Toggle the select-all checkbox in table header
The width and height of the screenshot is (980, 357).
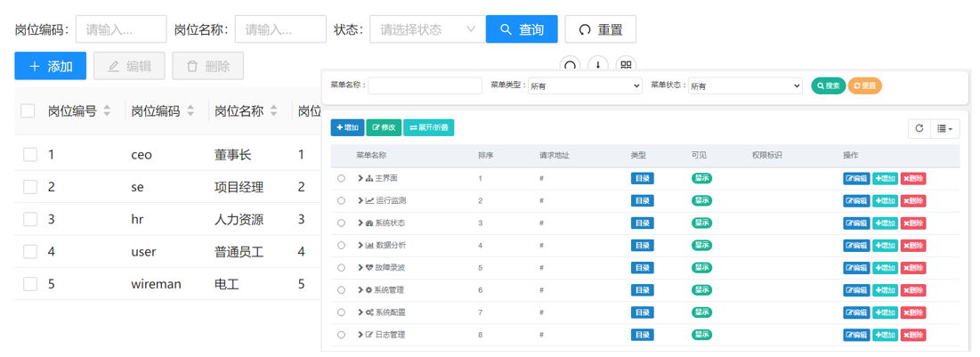[28, 111]
